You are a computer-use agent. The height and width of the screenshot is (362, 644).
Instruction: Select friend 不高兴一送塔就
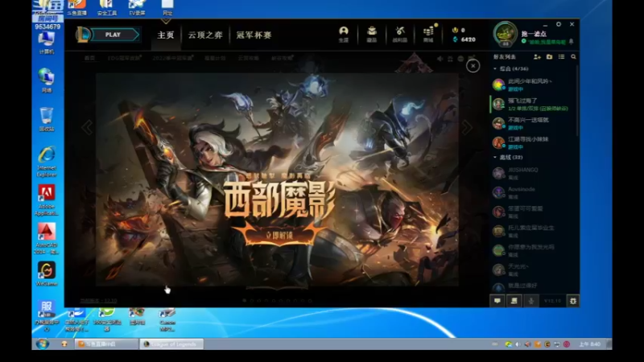click(532, 124)
